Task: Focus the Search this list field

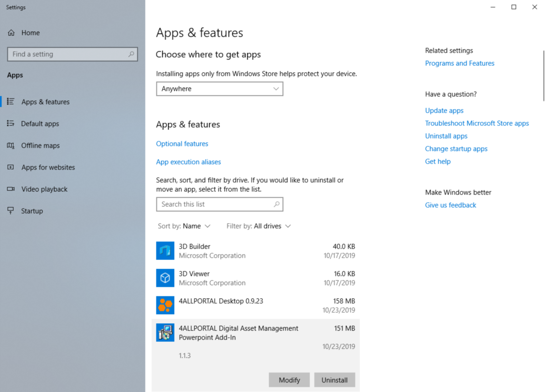Action: coord(220,204)
